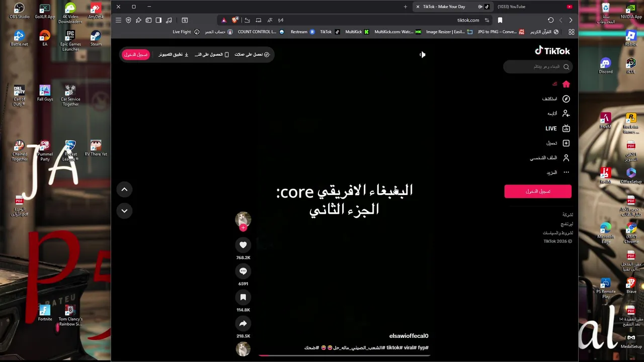
Task: Go to previous video with up arrow
Action: [x=124, y=189]
